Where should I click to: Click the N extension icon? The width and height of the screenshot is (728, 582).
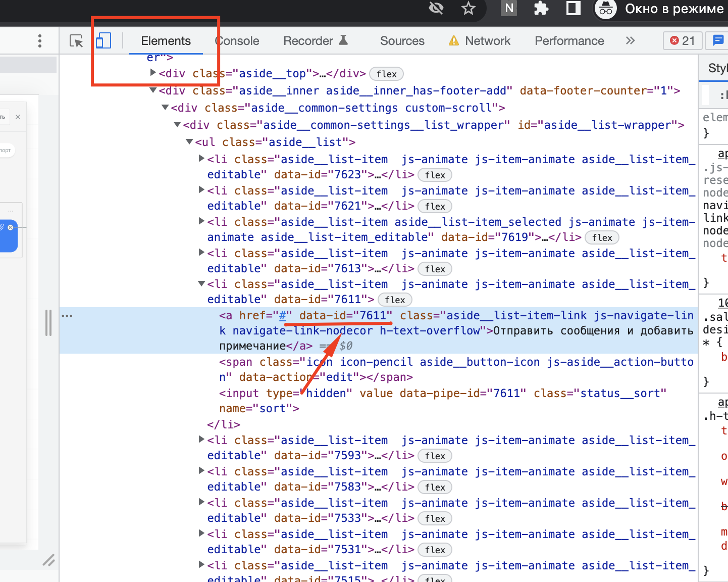pos(509,9)
